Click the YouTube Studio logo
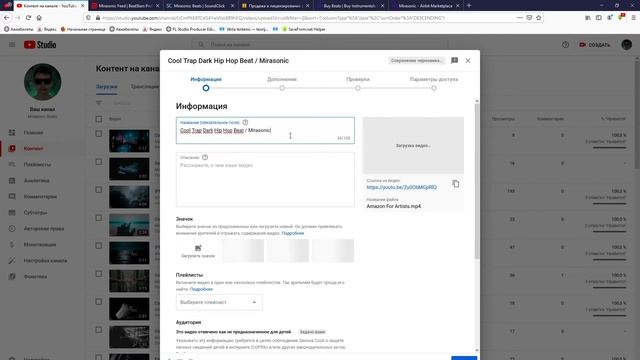640x360 pixels. tap(40, 44)
